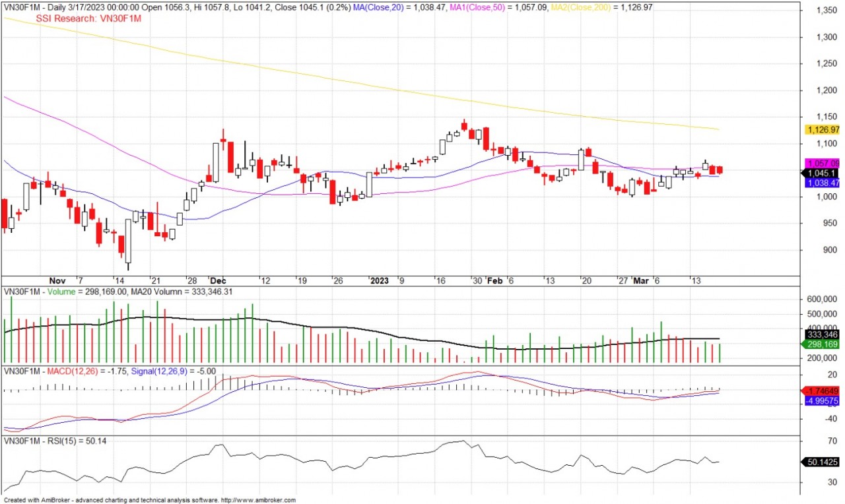Click the 200,000 volume axis value
The width and height of the screenshot is (845, 504).
[x=823, y=358]
